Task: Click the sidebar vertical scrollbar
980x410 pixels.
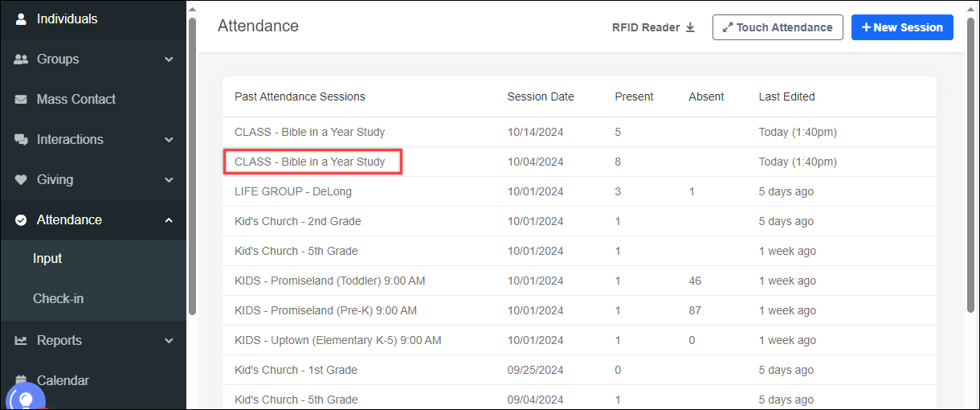Action: [x=192, y=161]
